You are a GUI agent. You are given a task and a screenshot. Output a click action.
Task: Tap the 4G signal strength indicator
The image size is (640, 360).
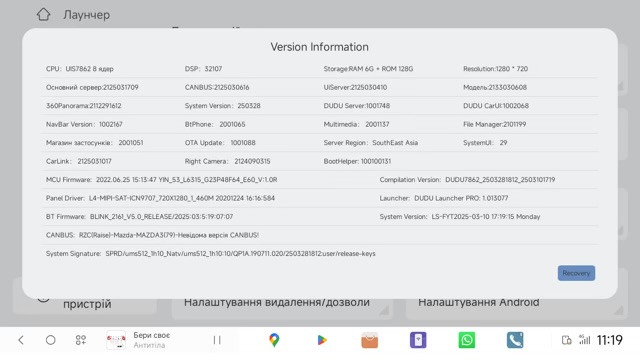(584, 339)
